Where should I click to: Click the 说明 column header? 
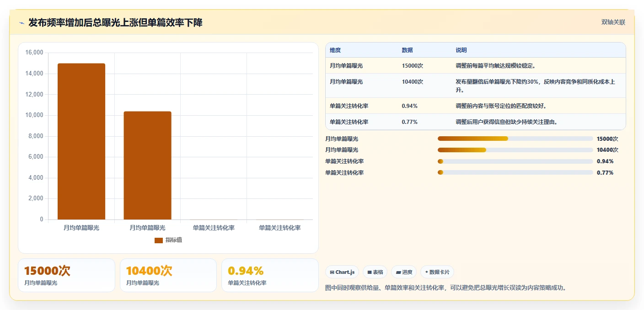[x=461, y=50]
